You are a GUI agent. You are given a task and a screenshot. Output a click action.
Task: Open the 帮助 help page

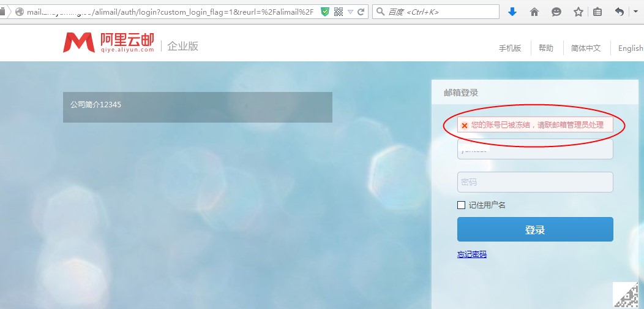tap(545, 48)
